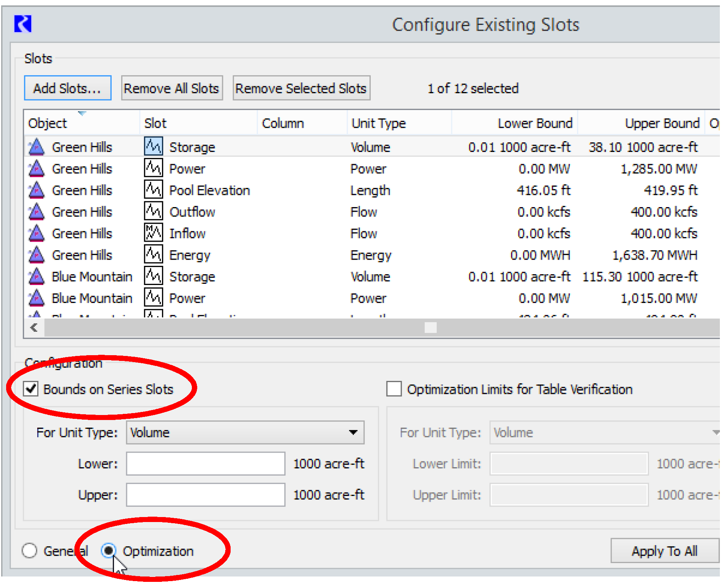The height and width of the screenshot is (588, 726).
Task: Click the Green Hills Inflow multi-slot icon
Action: [153, 233]
